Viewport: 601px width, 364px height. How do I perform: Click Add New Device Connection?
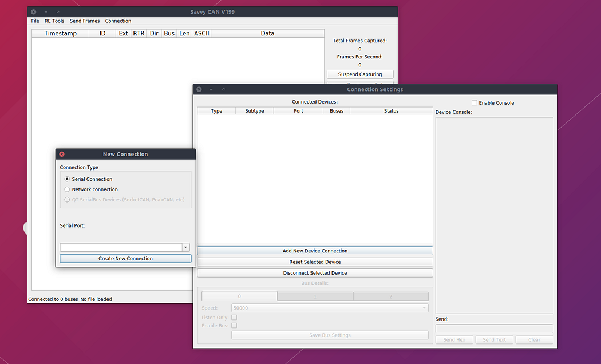click(315, 251)
